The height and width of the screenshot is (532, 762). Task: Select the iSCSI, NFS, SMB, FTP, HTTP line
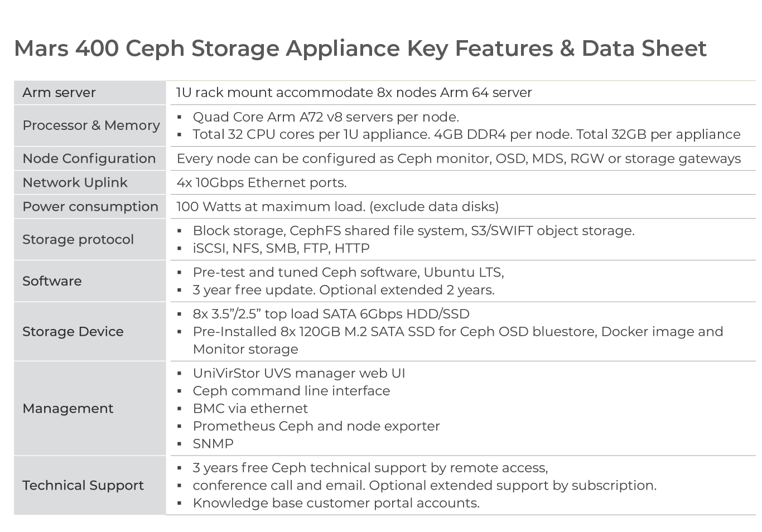pos(281,248)
